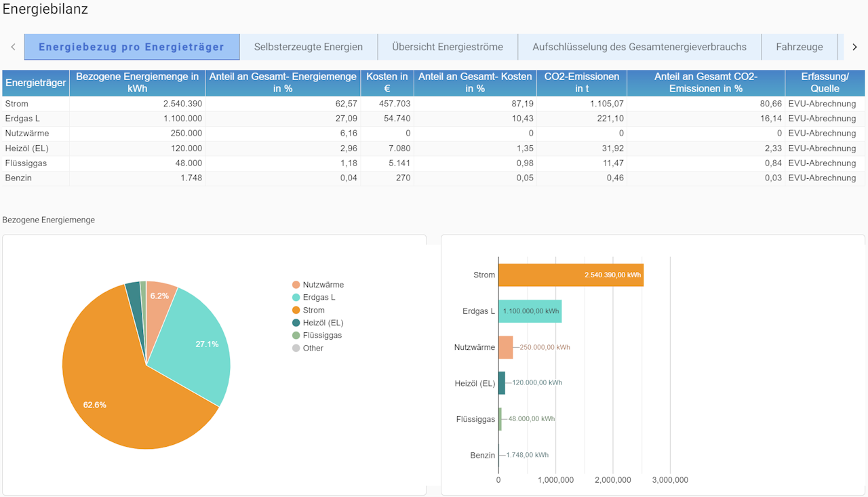The height and width of the screenshot is (497, 868).
Task: Select the Energiebezug pro Energieträger tab
Action: tap(132, 47)
